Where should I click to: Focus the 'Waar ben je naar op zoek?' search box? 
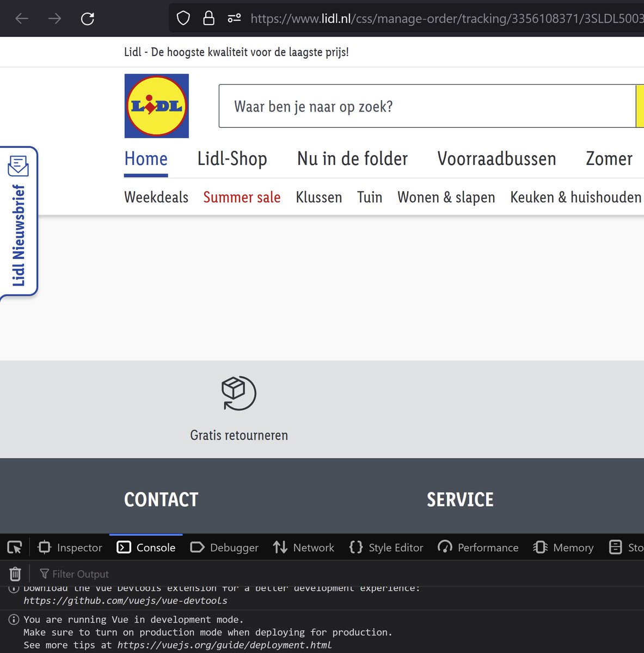[x=427, y=106]
